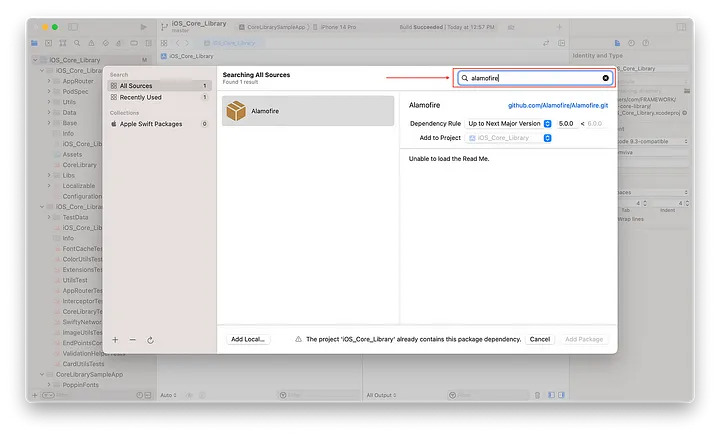Click the Alamofire package box icon
The height and width of the screenshot is (437, 720).
point(236,111)
